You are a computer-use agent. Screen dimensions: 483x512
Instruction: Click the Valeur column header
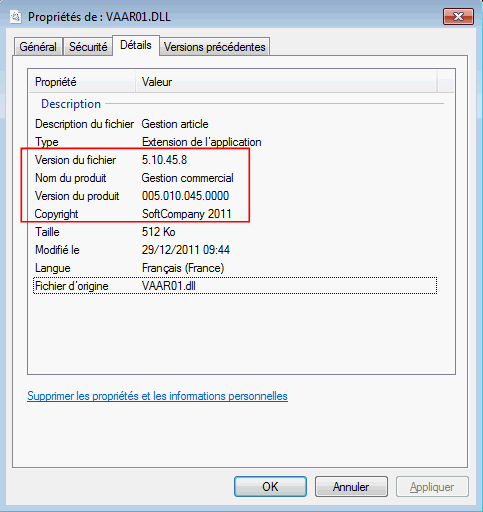286,82
